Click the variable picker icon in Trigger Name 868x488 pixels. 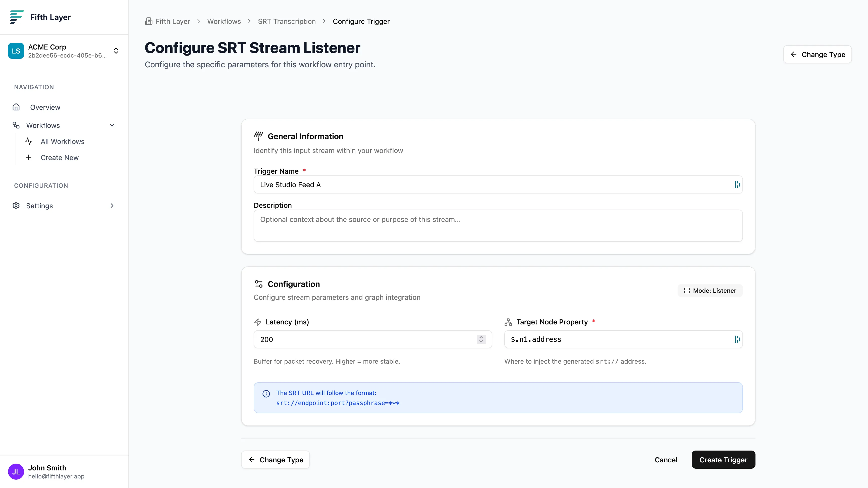click(x=737, y=184)
